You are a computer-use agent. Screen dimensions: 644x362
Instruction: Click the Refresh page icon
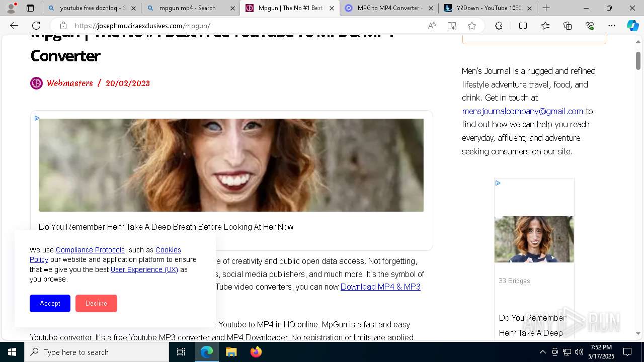[x=36, y=26]
